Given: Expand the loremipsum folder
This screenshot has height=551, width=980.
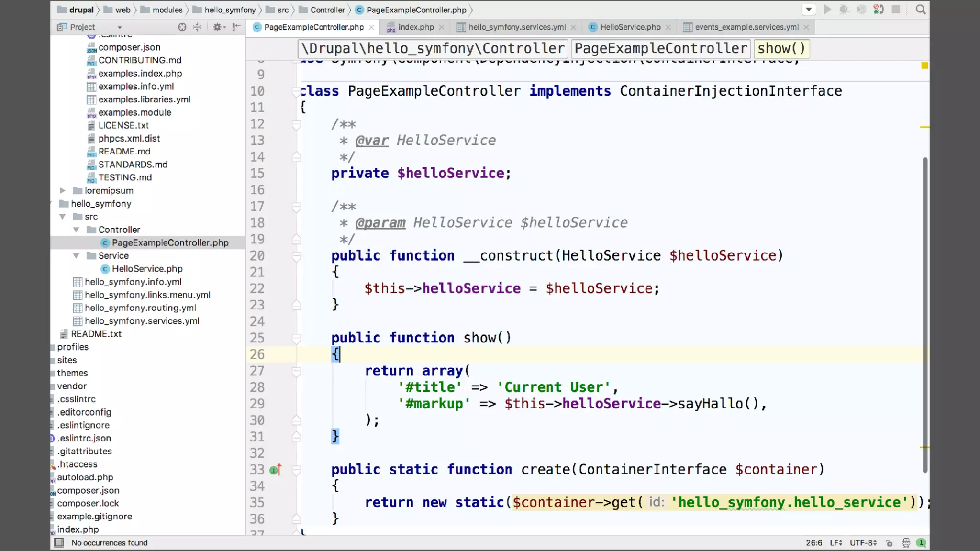Looking at the screenshot, I should click(63, 190).
